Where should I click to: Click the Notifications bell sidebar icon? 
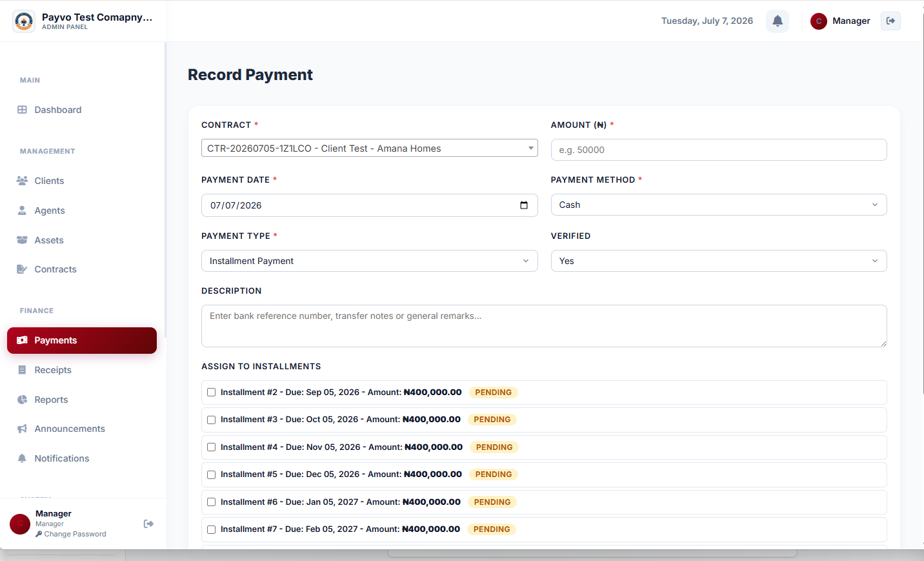pos(22,458)
